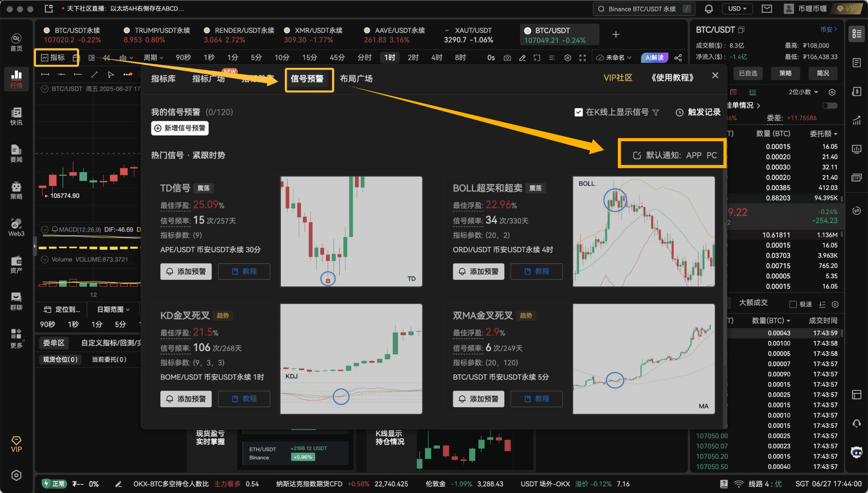868x493 pixels.
Task: Open the 数量(BTC) dropdown in trades list
Action: [x=771, y=320]
